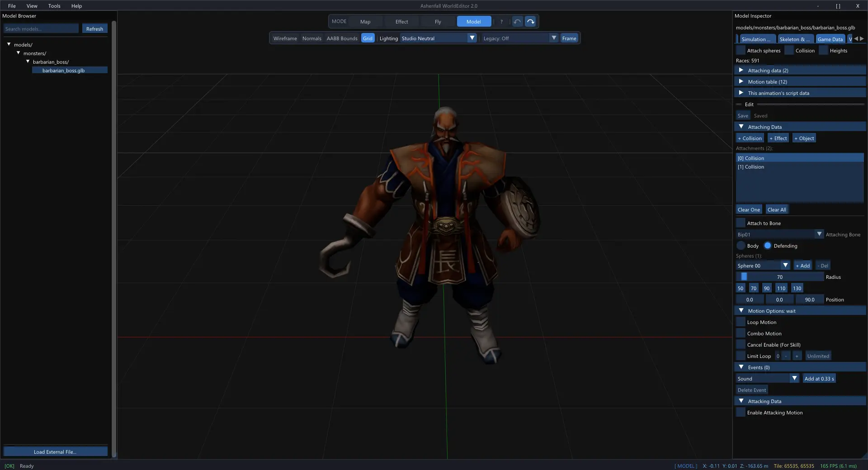Enable the Attach spheres checkbox
This screenshot has height=470, width=868.
(741, 50)
